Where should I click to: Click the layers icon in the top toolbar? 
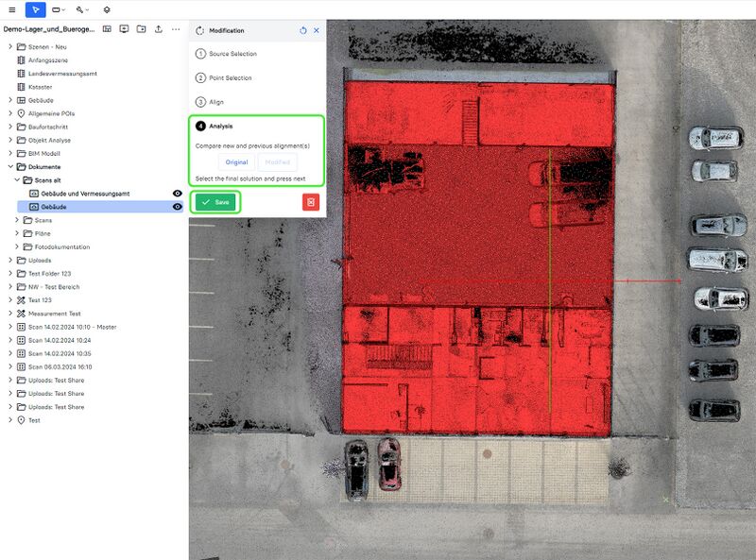[x=107, y=10]
